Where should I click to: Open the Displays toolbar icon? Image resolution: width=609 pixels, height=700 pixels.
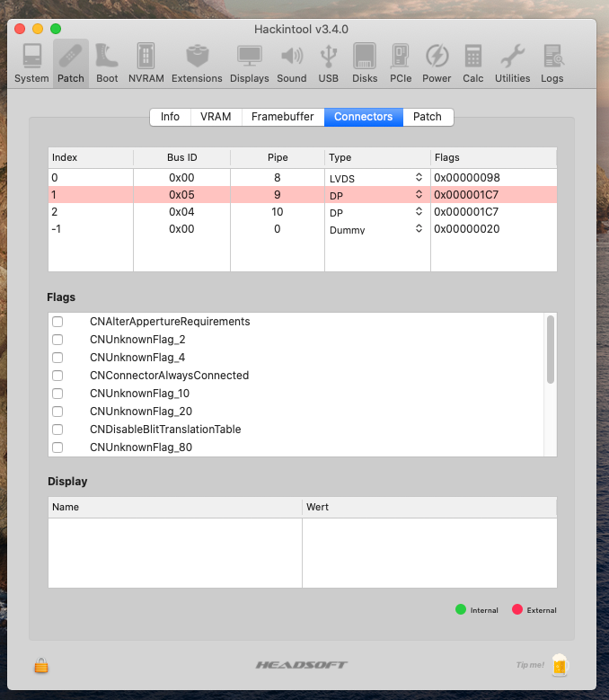pyautogui.click(x=250, y=64)
